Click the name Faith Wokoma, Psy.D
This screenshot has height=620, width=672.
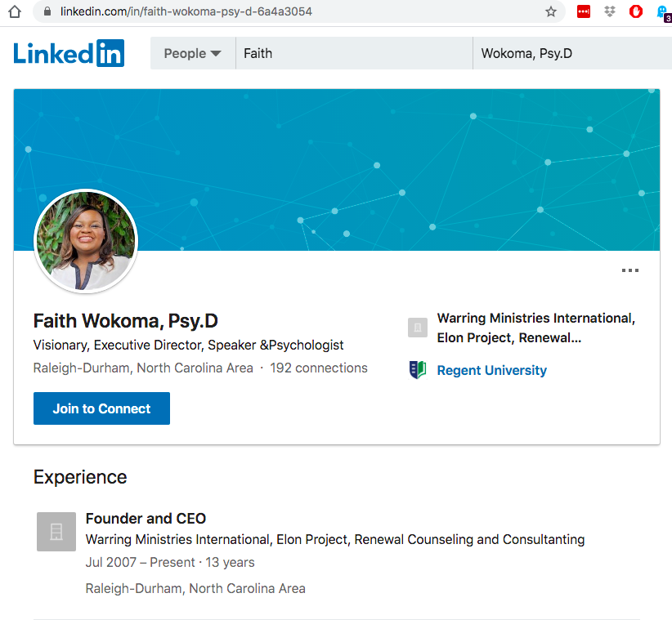(x=126, y=321)
